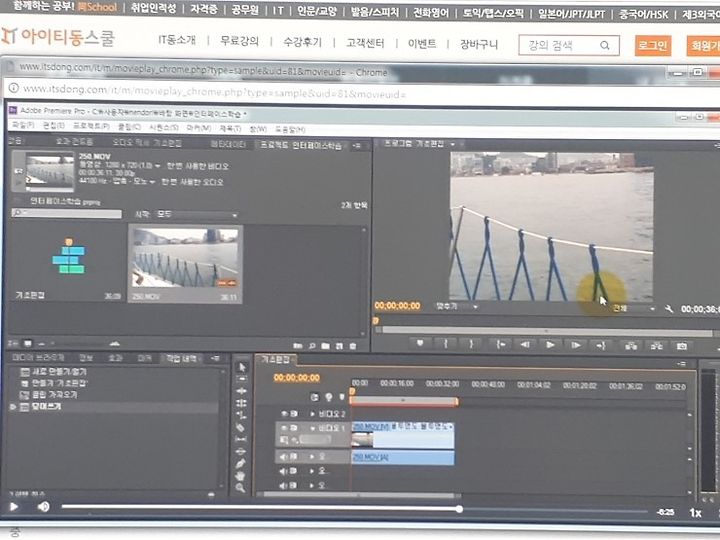Expand the Video 2 track triangle
720x540 pixels.
pos(313,414)
